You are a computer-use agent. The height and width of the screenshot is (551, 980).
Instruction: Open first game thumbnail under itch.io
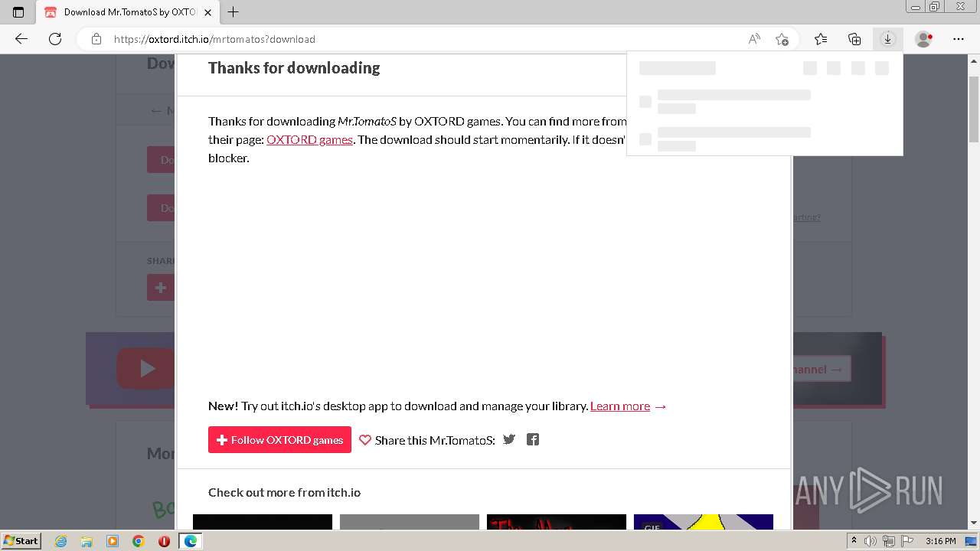click(x=263, y=522)
